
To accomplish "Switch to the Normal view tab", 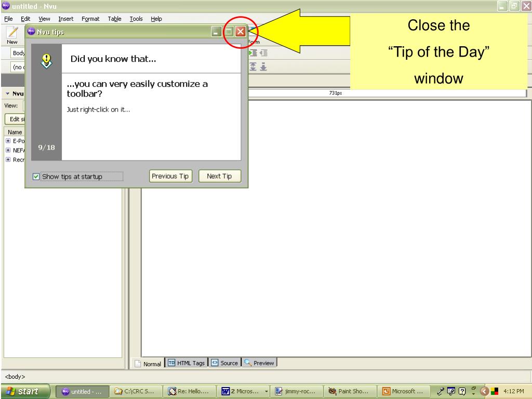I will (148, 363).
